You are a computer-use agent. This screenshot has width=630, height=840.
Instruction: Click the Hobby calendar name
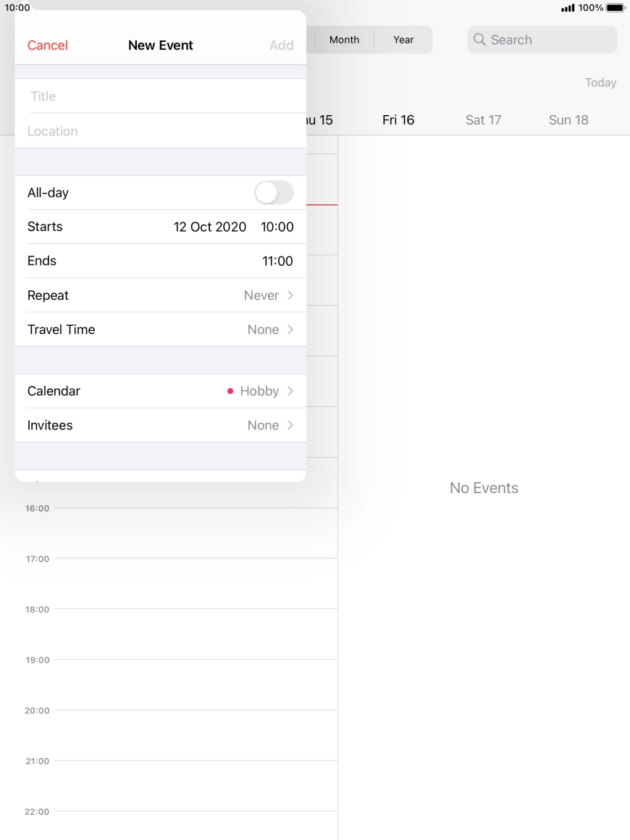259,391
